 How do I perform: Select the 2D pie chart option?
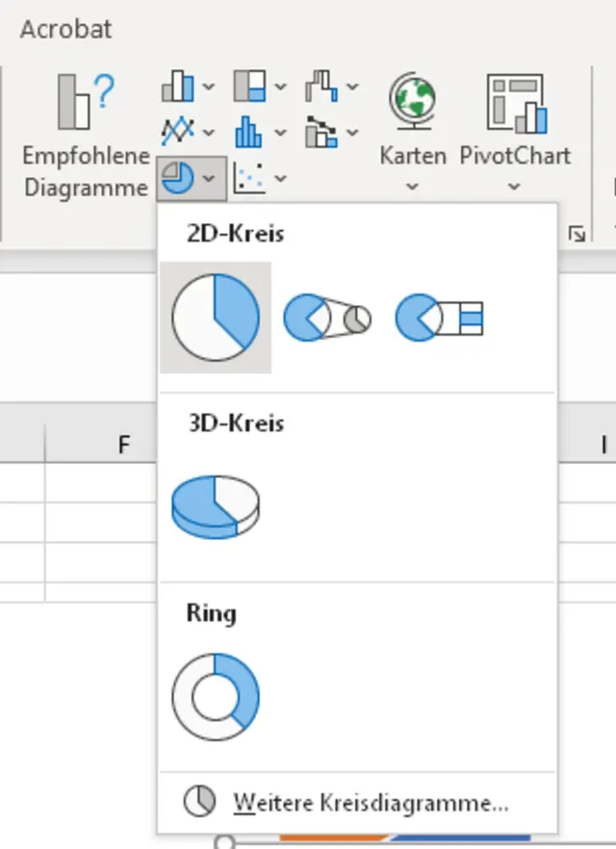click(x=216, y=318)
